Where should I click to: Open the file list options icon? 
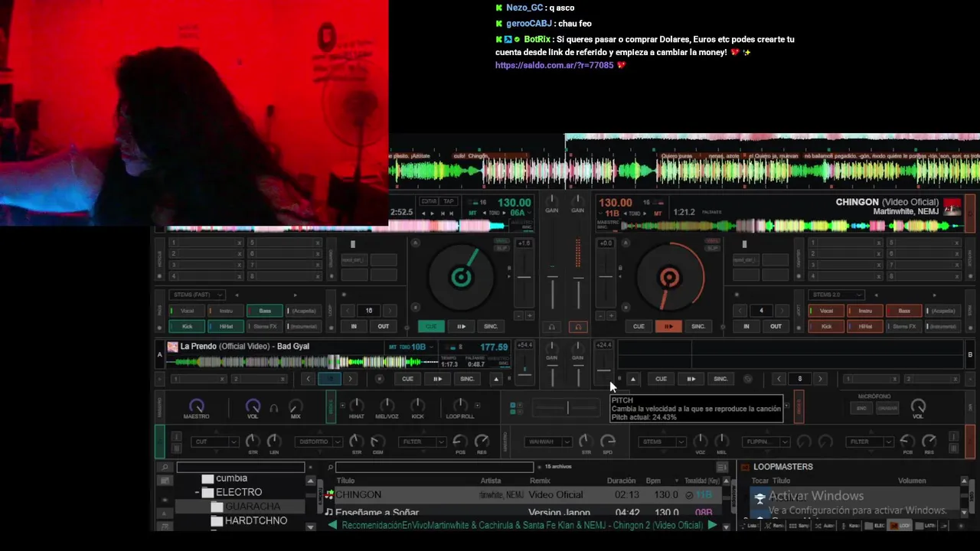721,467
